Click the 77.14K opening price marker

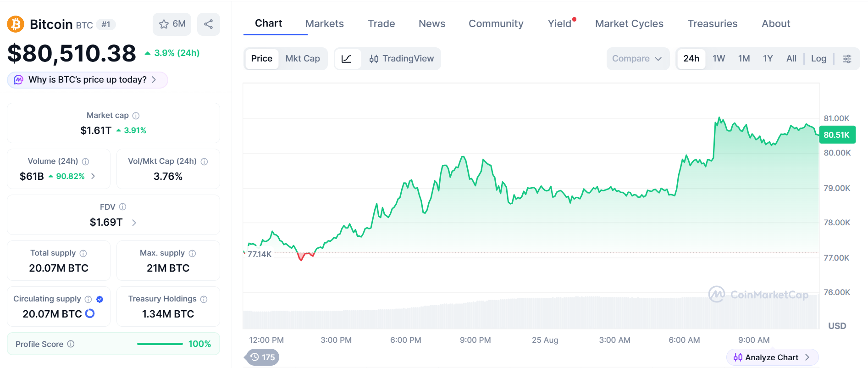pos(259,254)
